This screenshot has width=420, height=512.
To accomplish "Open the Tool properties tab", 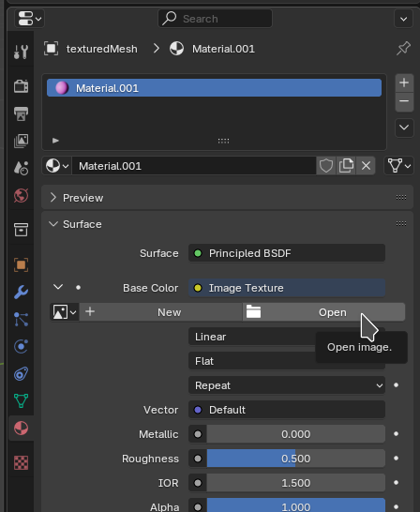I will [x=21, y=52].
